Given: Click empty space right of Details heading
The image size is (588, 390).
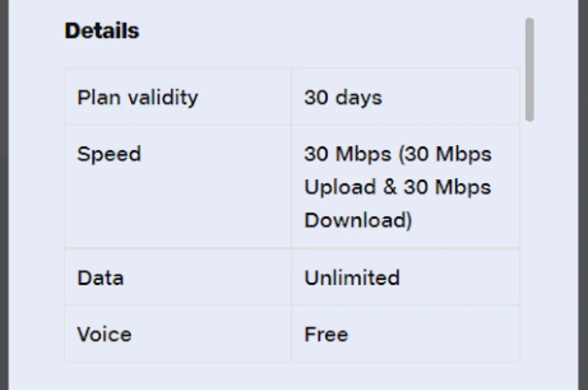Looking at the screenshot, I should pos(322,31).
